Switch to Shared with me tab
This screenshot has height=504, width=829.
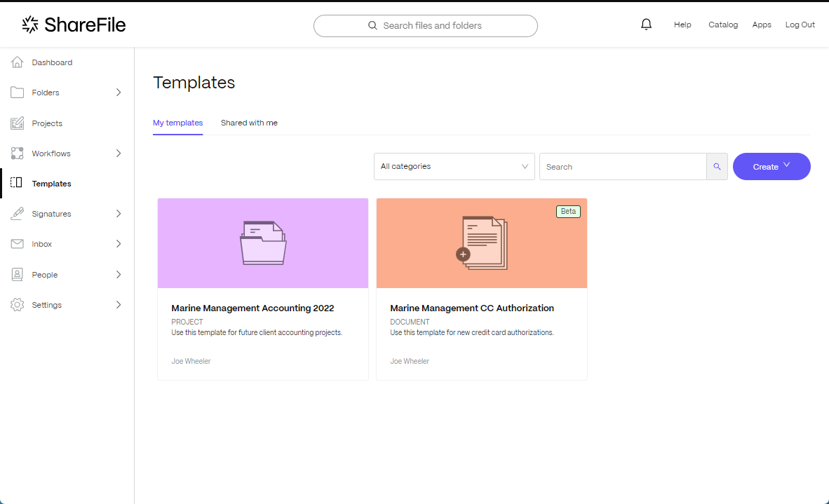[249, 123]
